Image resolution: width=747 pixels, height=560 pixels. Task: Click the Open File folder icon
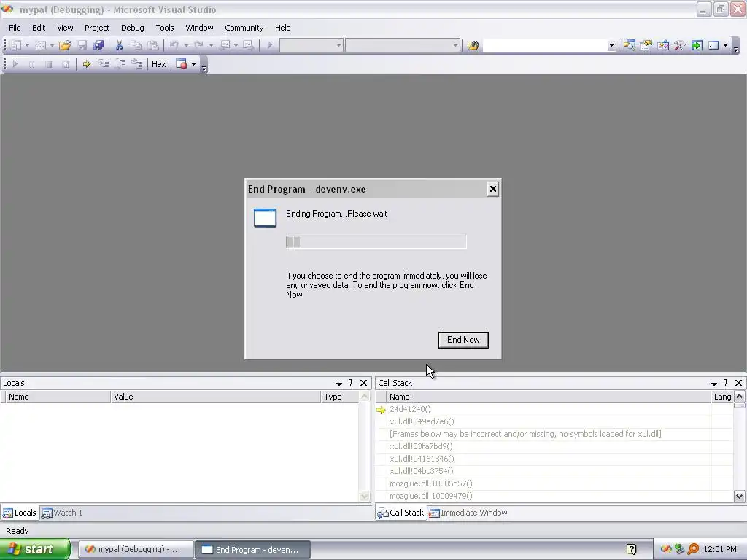(x=65, y=45)
